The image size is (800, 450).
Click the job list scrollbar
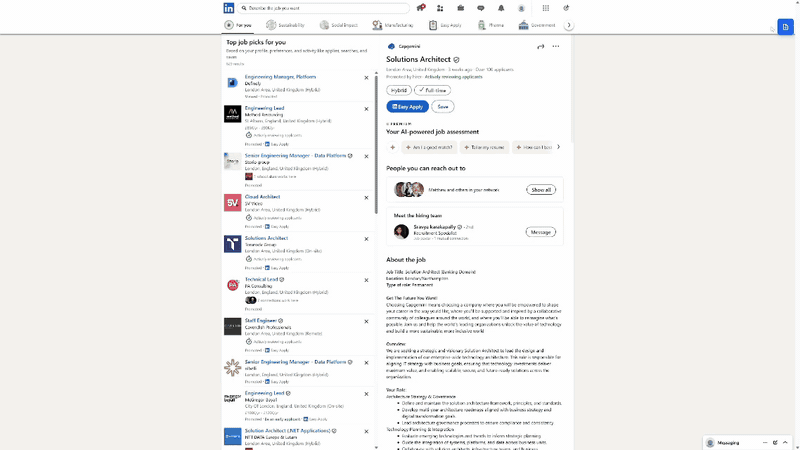(x=377, y=150)
